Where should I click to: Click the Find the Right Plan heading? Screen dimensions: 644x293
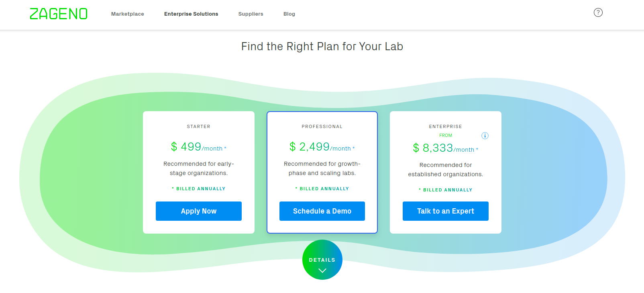[322, 47]
